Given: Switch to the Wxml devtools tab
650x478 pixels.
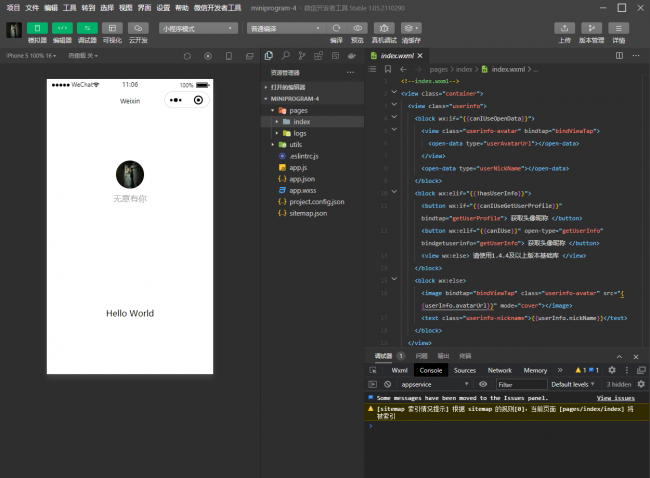Looking at the screenshot, I should click(x=400, y=370).
